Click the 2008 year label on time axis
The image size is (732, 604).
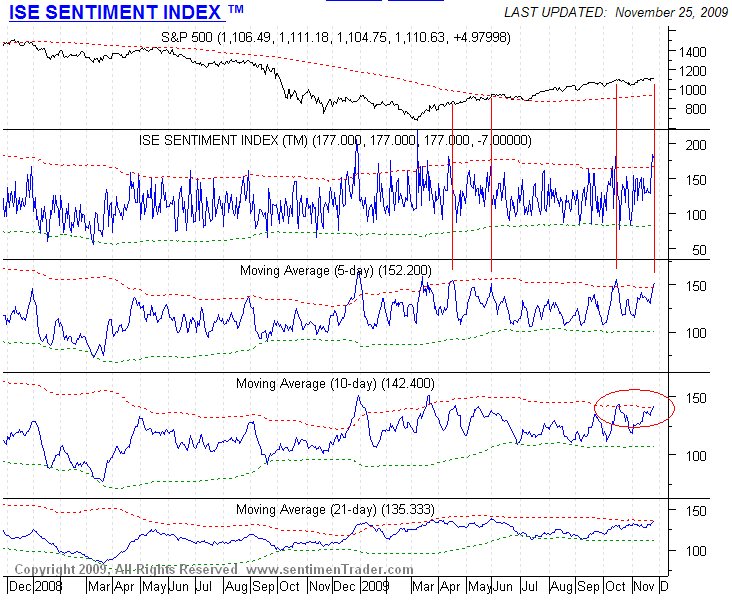49,586
